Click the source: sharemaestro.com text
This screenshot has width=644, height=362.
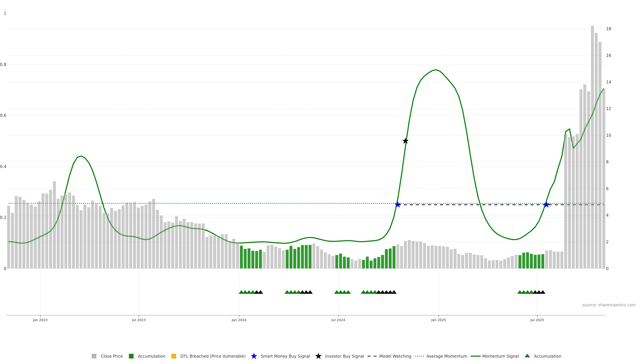(609, 305)
